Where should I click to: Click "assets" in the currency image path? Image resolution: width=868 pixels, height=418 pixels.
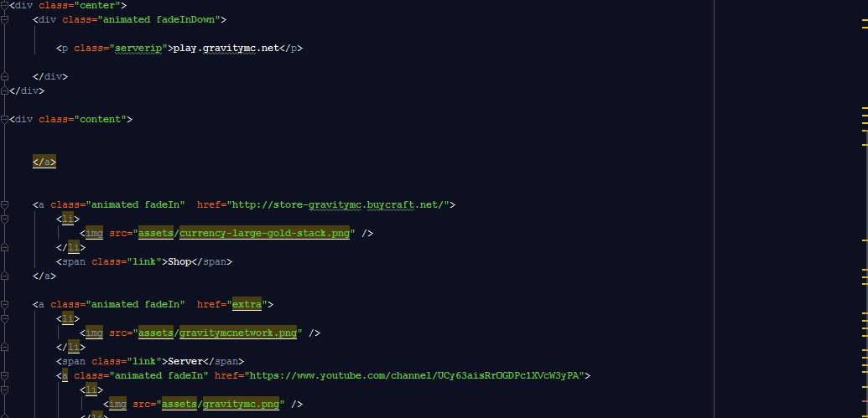tap(156, 234)
